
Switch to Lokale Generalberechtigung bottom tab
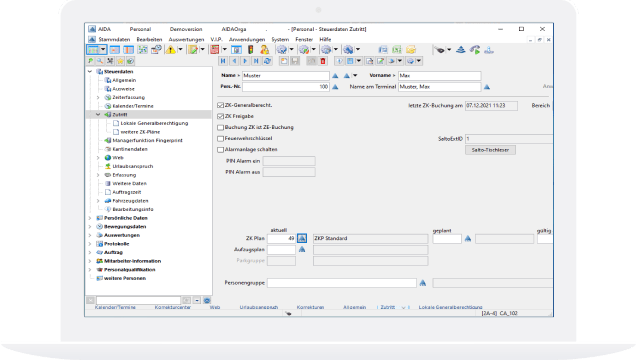[x=450, y=307]
